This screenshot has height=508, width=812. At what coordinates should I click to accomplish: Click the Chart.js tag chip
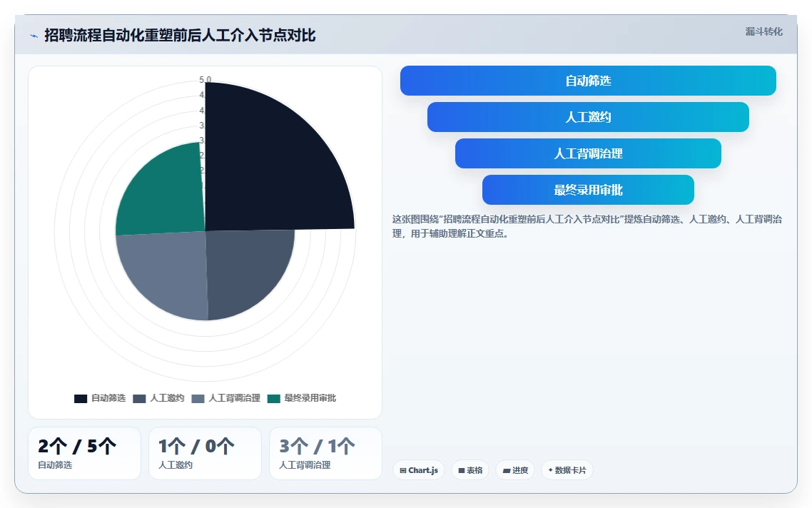coord(418,470)
